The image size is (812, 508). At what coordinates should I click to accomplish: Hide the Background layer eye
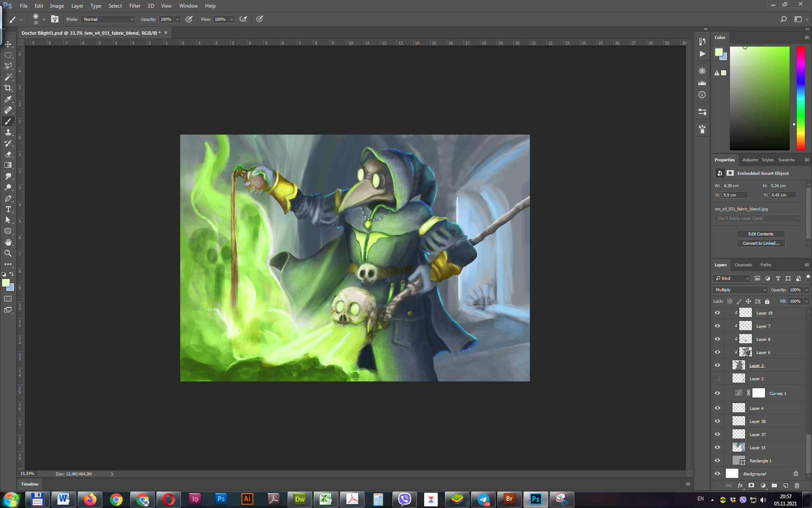tap(717, 474)
